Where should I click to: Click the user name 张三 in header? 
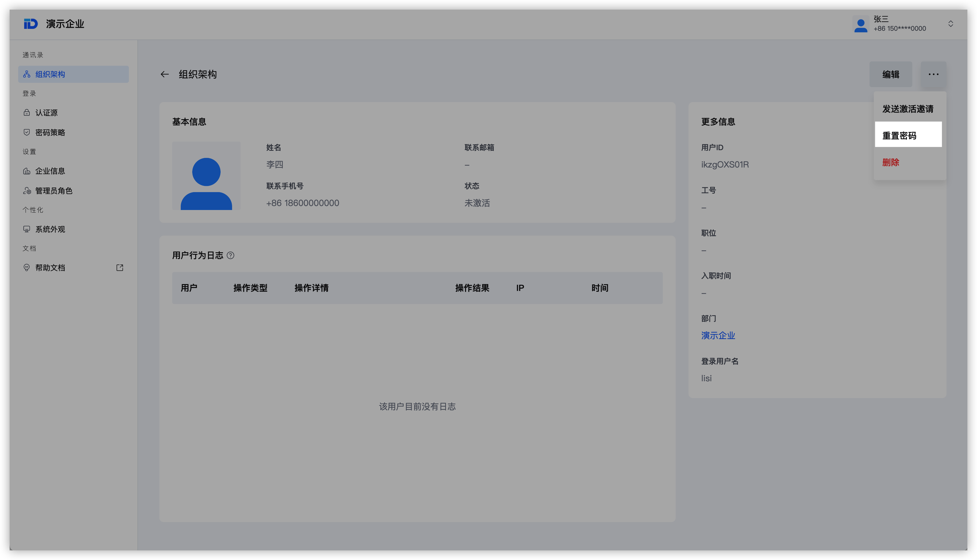click(x=881, y=19)
